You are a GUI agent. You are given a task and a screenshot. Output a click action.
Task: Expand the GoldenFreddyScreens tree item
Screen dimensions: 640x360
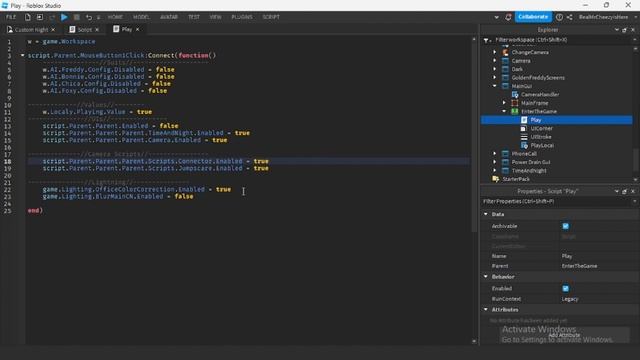(495, 78)
